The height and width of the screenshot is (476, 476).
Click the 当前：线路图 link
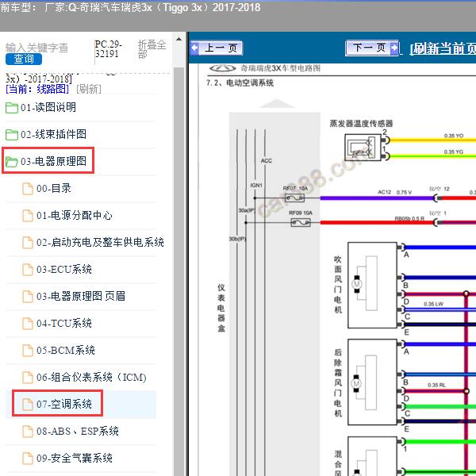pyautogui.click(x=37, y=89)
